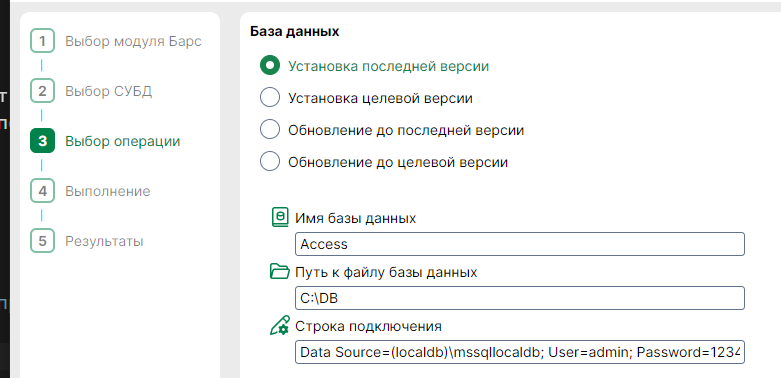Go to step 2 'Выбор СУБД'
Viewport: 781px width, 378px height.
(91, 91)
